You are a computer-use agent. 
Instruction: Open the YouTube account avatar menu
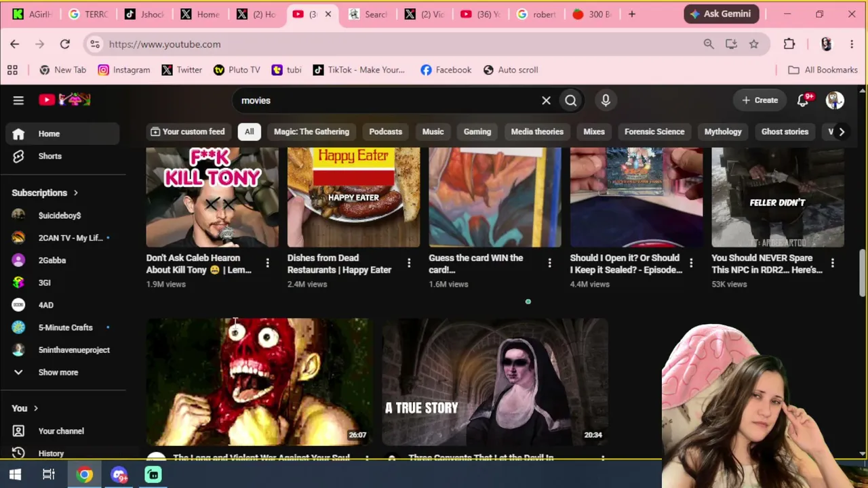[835, 100]
